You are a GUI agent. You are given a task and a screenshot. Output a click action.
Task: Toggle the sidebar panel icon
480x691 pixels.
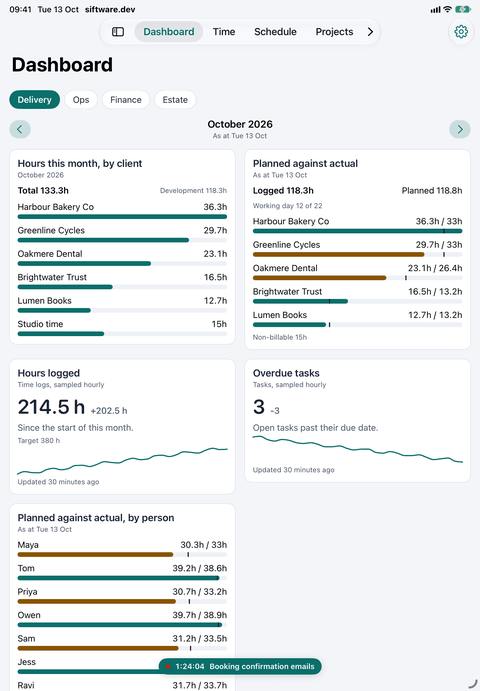118,32
